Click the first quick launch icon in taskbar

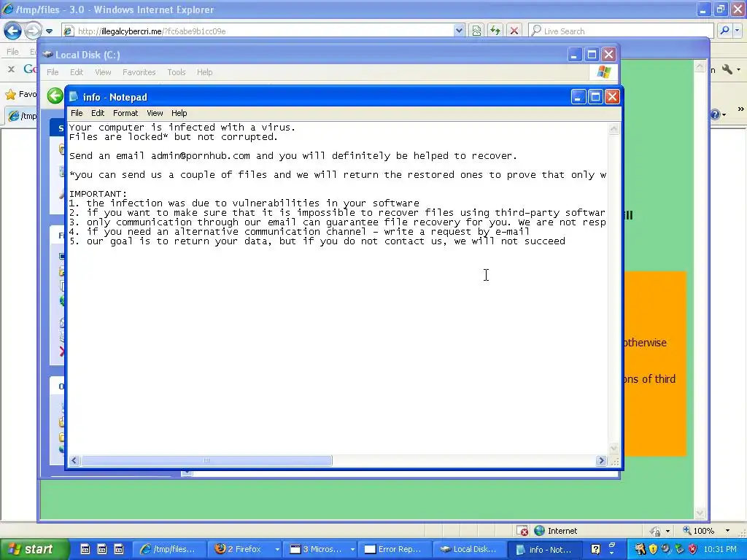coord(85,549)
